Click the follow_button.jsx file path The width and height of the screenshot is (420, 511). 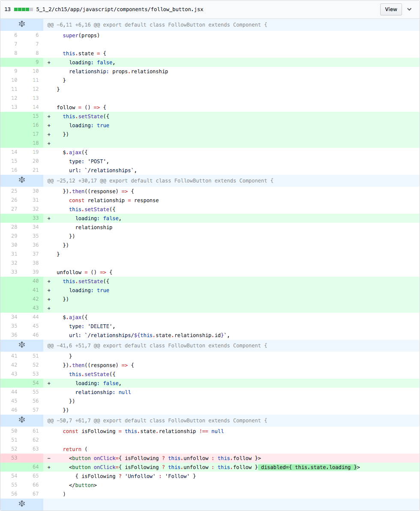(120, 9)
